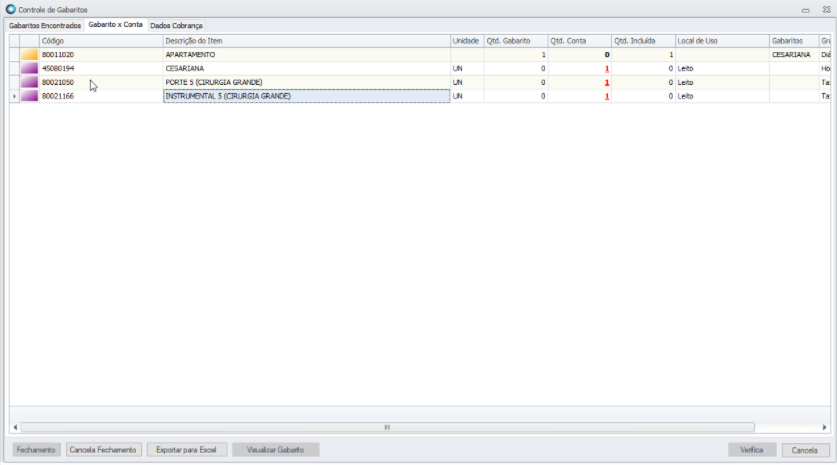The image size is (837, 465).
Task: Click the Controle de Gabaritos app icon
Action: coord(11,9)
